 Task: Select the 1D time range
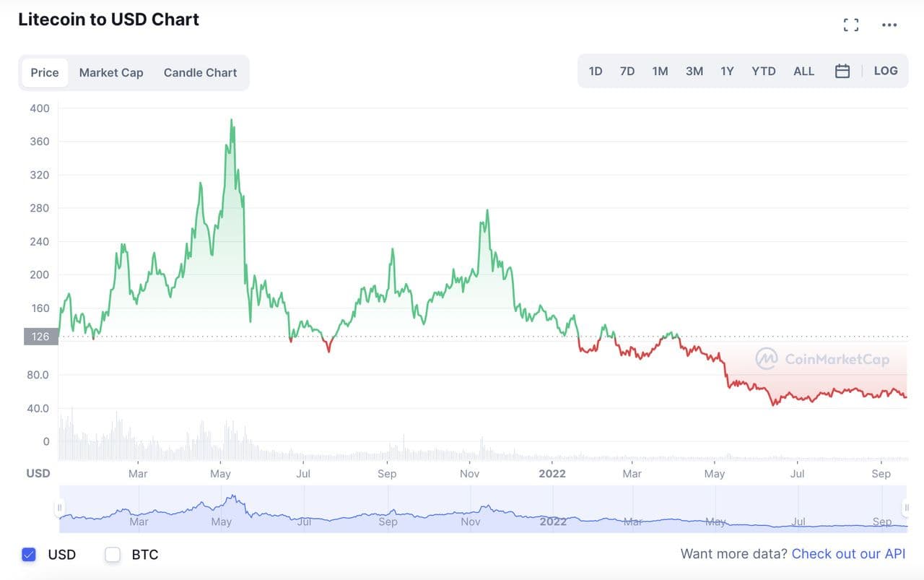[596, 71]
